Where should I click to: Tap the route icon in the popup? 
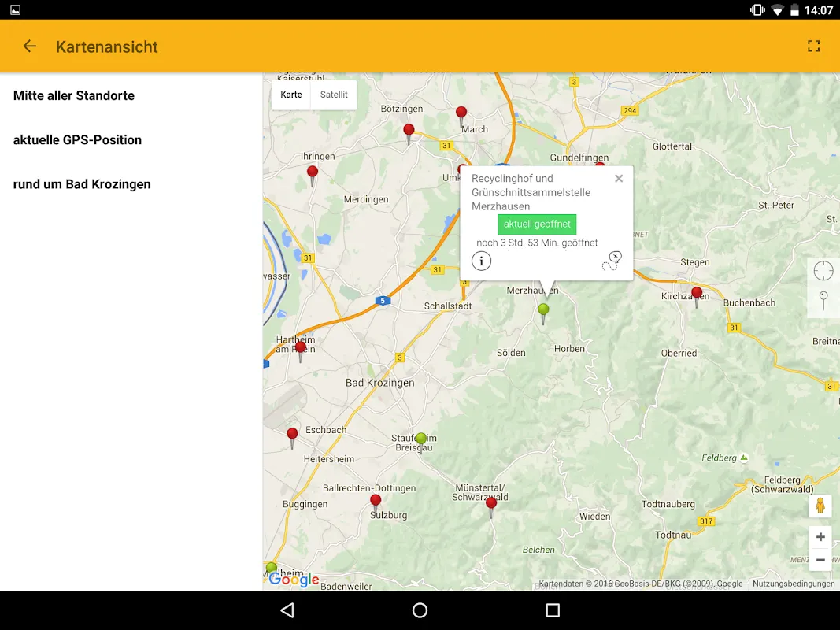coord(612,261)
